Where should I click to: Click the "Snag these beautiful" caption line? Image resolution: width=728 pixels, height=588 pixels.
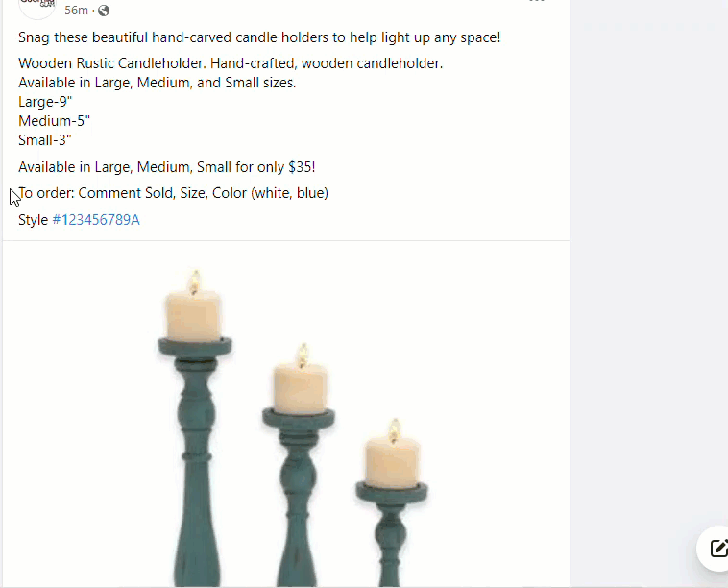(259, 37)
